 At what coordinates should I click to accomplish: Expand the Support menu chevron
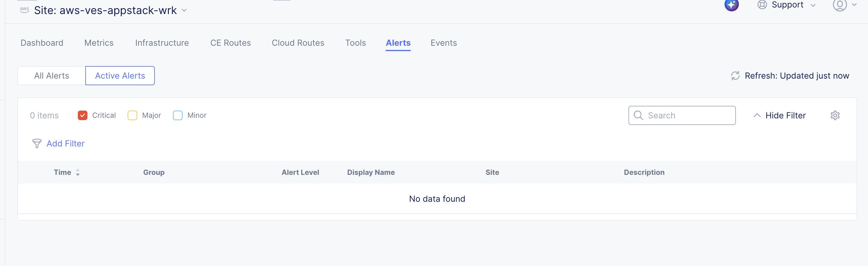tap(813, 5)
